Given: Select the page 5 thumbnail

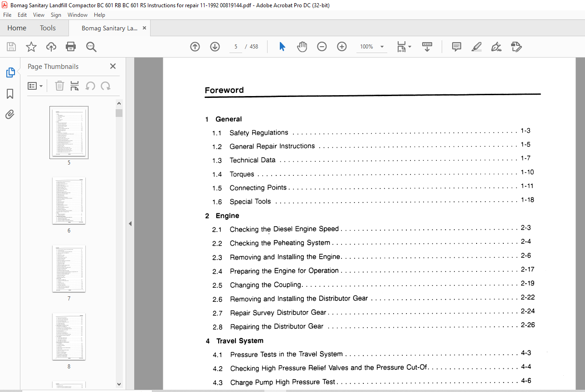Looking at the screenshot, I should (69, 132).
